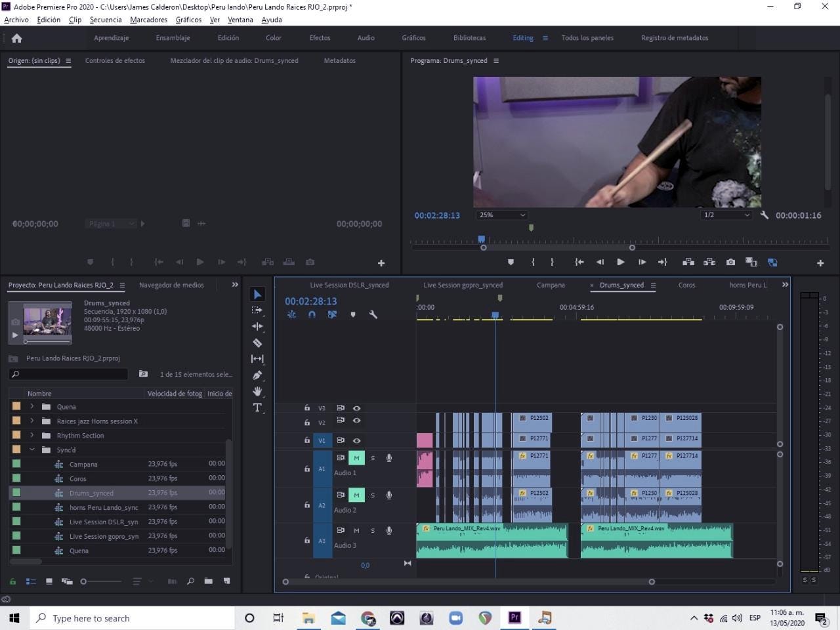The image size is (840, 630).
Task: Open the Marcadores menu
Action: (x=148, y=20)
